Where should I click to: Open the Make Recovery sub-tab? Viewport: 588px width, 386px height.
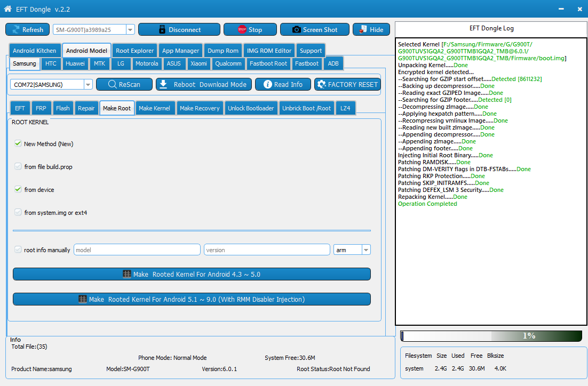click(200, 108)
